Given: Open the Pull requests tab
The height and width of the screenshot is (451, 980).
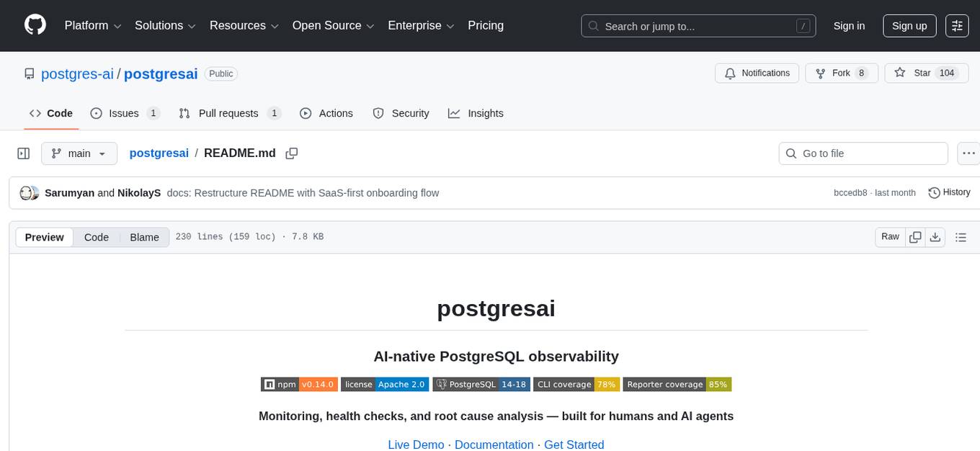Looking at the screenshot, I should tap(229, 113).
